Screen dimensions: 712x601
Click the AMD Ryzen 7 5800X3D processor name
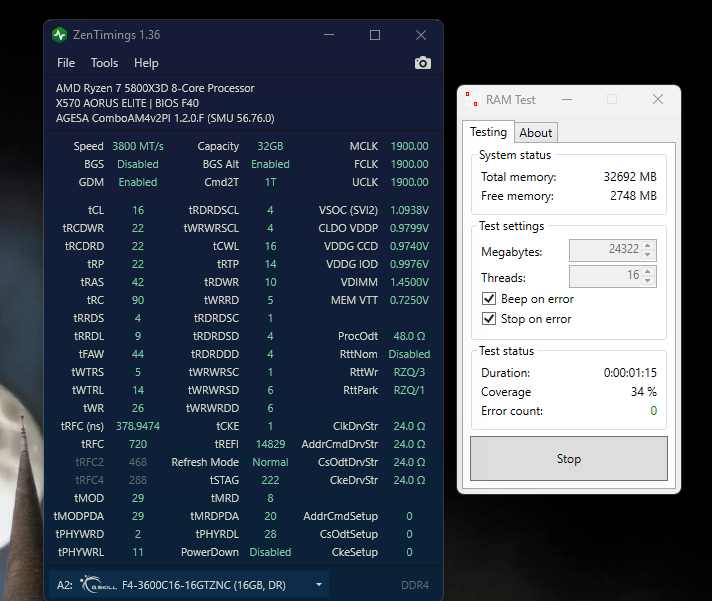click(x=155, y=88)
